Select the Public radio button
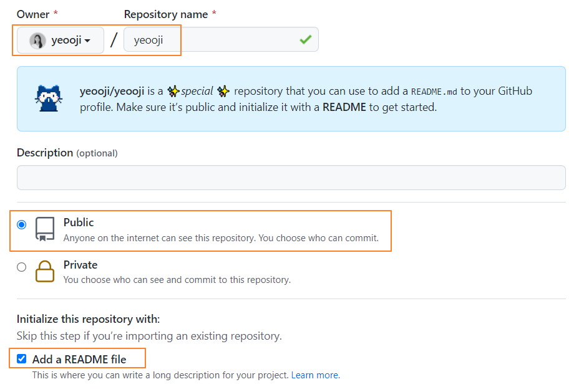 (22, 224)
